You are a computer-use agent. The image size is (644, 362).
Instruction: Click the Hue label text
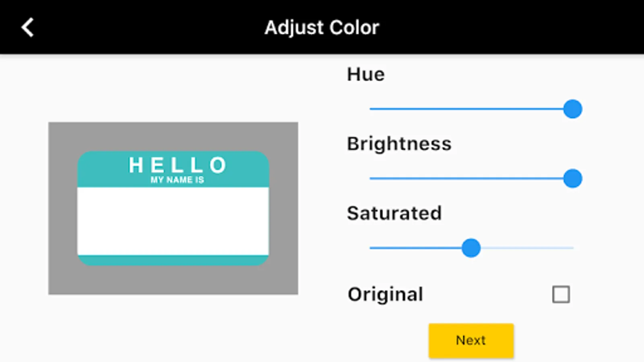tap(365, 74)
